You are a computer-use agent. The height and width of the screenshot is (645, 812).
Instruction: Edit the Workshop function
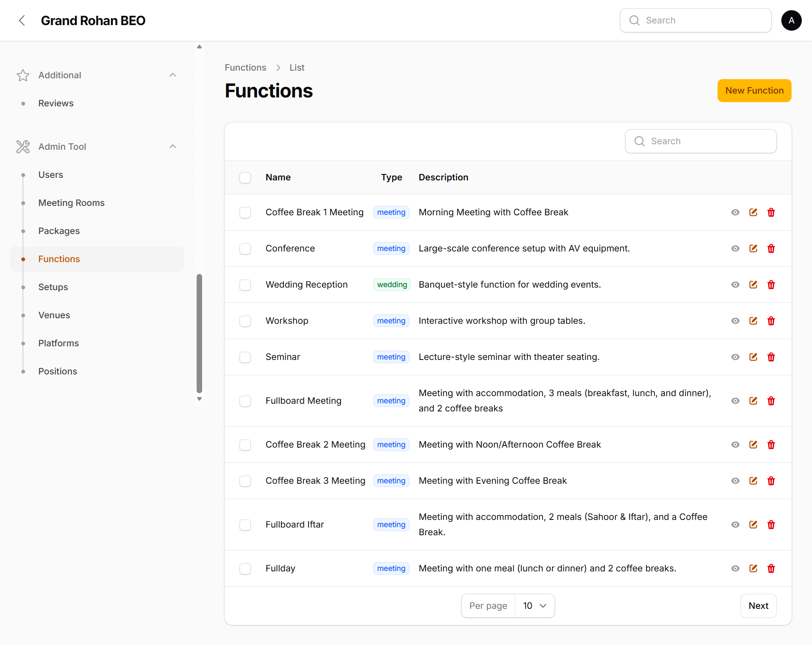pyautogui.click(x=753, y=321)
